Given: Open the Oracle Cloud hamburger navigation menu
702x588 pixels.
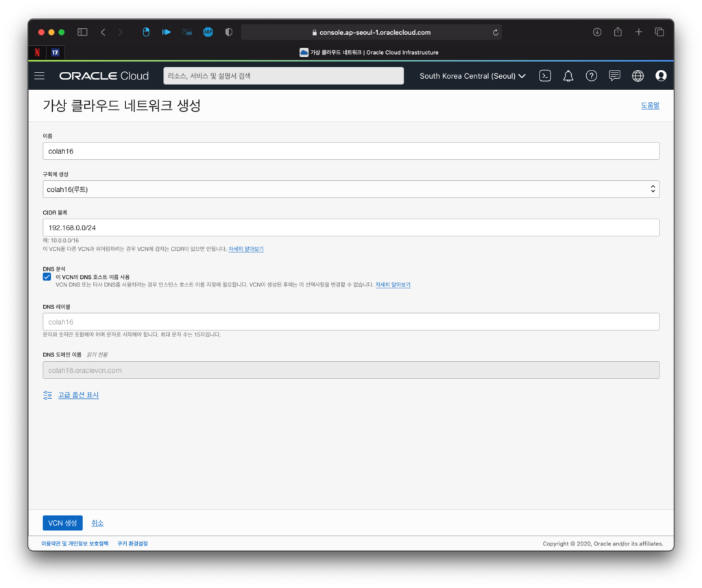Looking at the screenshot, I should point(39,76).
